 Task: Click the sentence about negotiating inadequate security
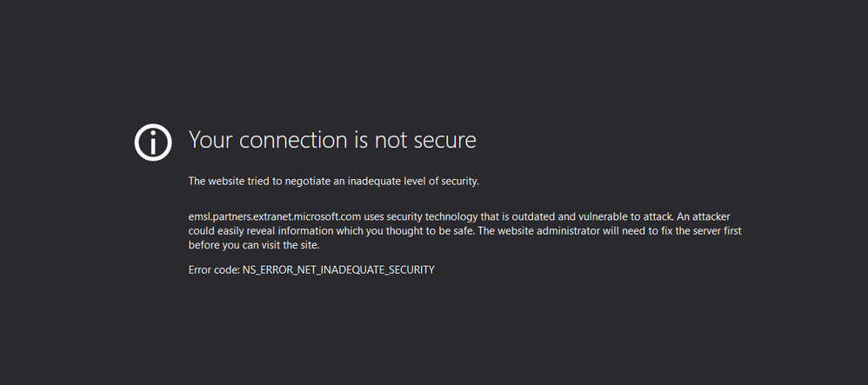click(334, 182)
